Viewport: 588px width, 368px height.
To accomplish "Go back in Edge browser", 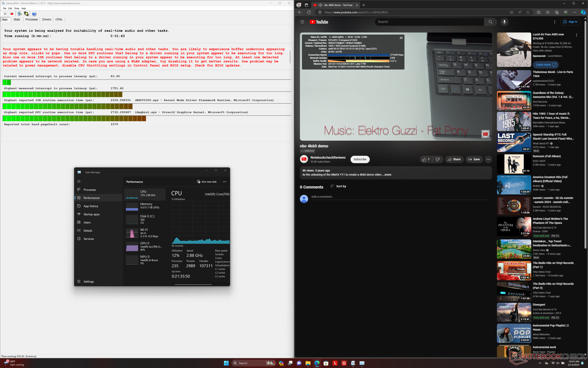I will click(x=300, y=12).
